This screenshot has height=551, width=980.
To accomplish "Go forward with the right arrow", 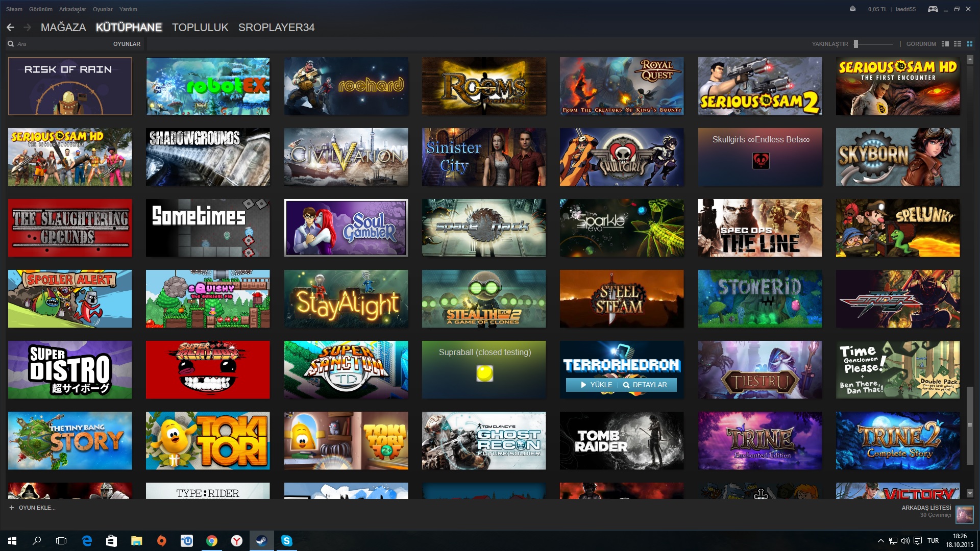I will [28, 28].
